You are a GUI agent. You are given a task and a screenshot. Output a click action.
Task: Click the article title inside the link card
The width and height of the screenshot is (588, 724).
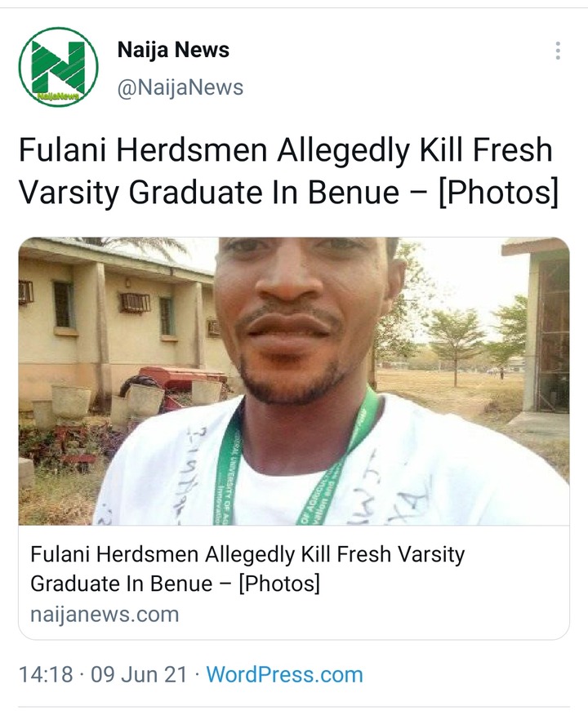pyautogui.click(x=247, y=568)
